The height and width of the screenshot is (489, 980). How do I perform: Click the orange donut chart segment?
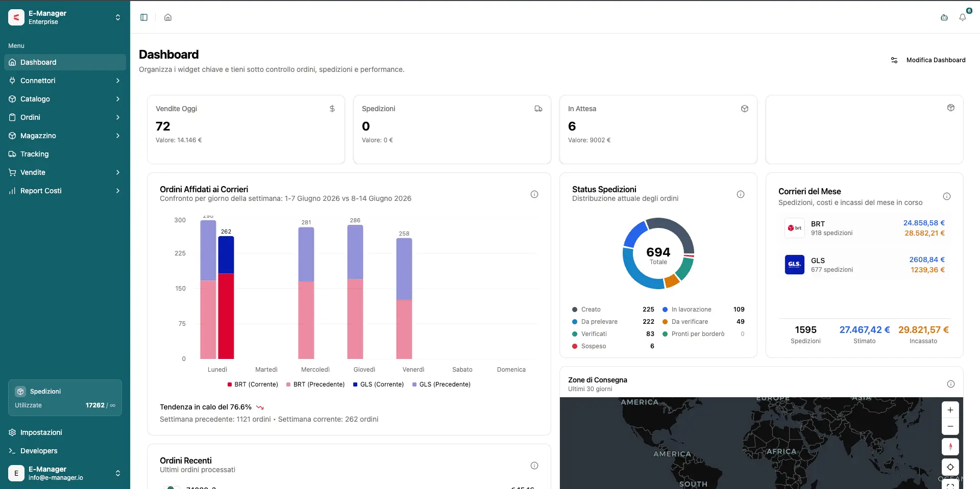click(x=672, y=280)
